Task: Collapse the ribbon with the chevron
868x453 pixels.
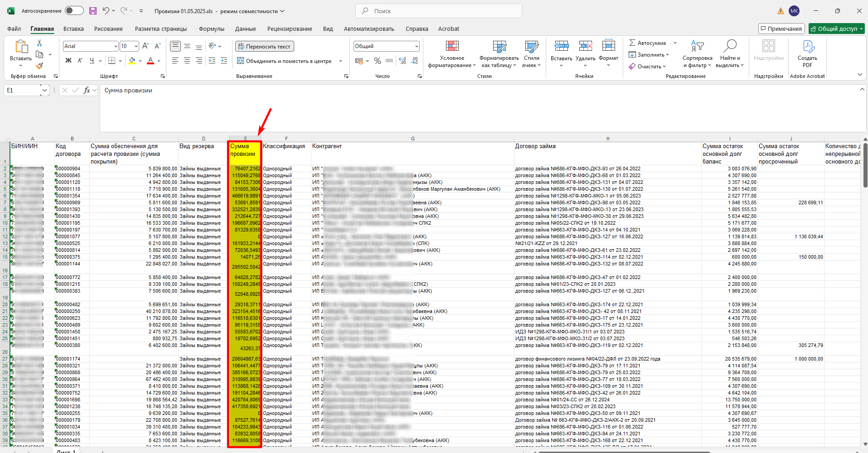Action: click(860, 75)
